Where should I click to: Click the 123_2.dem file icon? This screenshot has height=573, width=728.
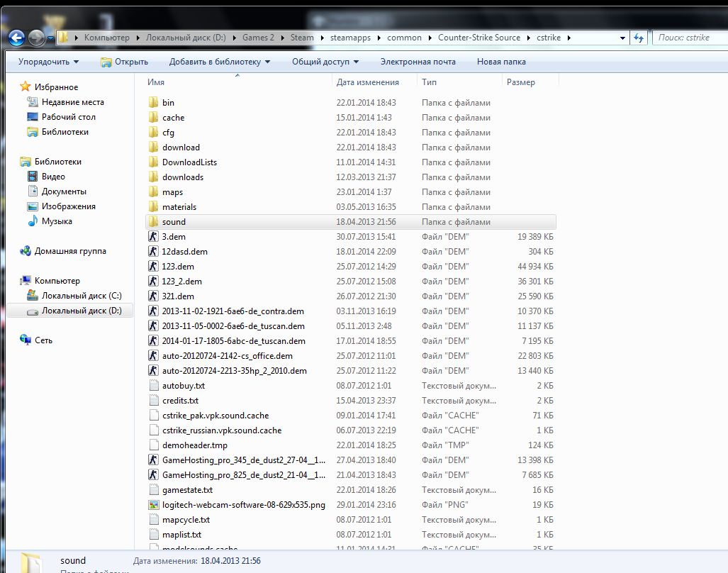pyautogui.click(x=153, y=281)
